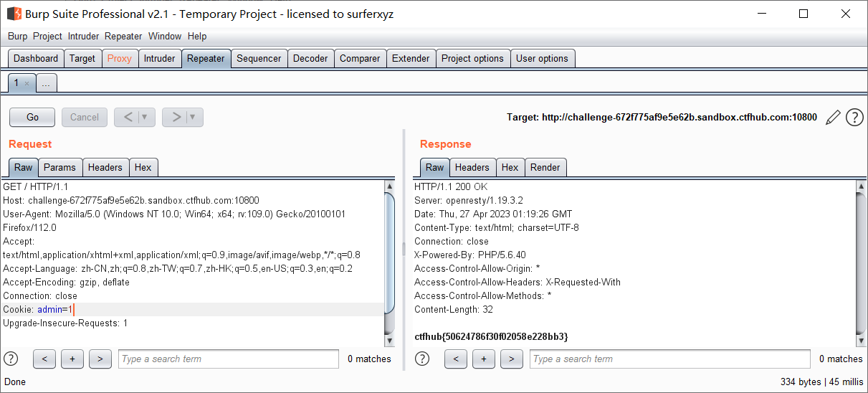Switch to Proxy tab

[x=120, y=59]
